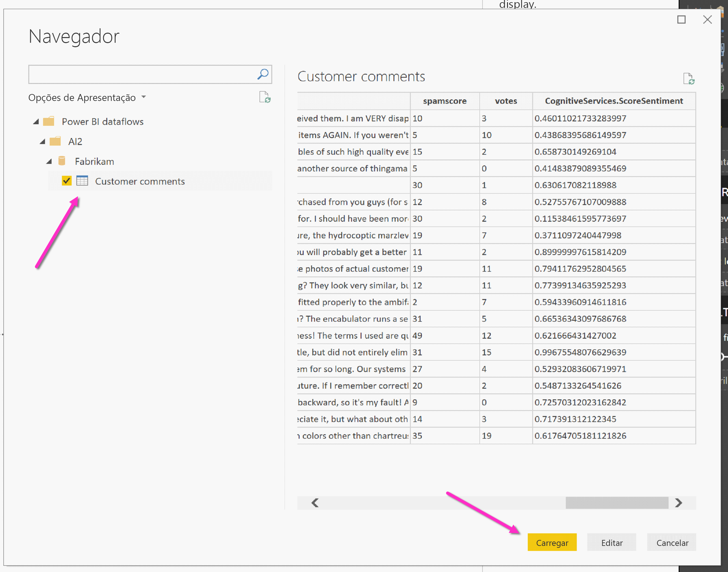Select the Power BI dataflows folder icon

click(49, 121)
